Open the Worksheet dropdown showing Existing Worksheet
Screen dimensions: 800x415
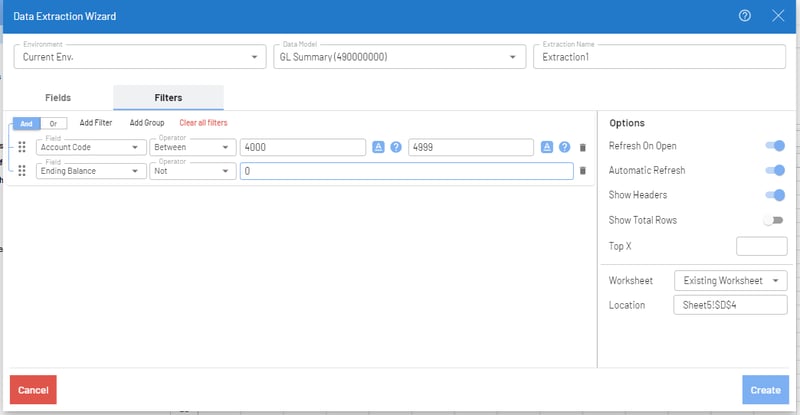[731, 280]
